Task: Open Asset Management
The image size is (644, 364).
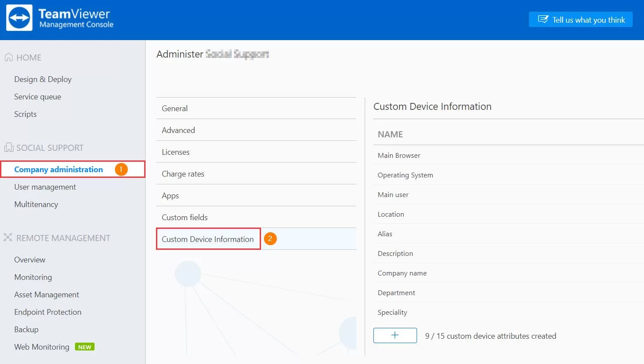Action: click(x=47, y=294)
